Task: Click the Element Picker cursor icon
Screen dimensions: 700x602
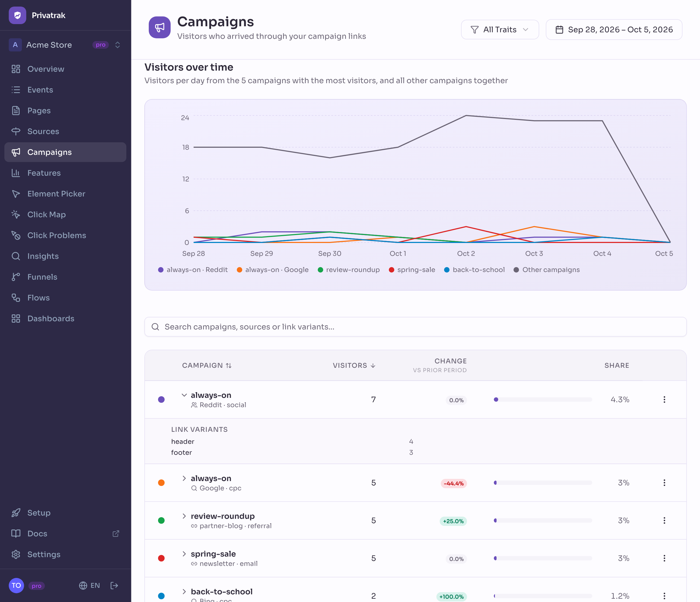Action: (x=16, y=194)
